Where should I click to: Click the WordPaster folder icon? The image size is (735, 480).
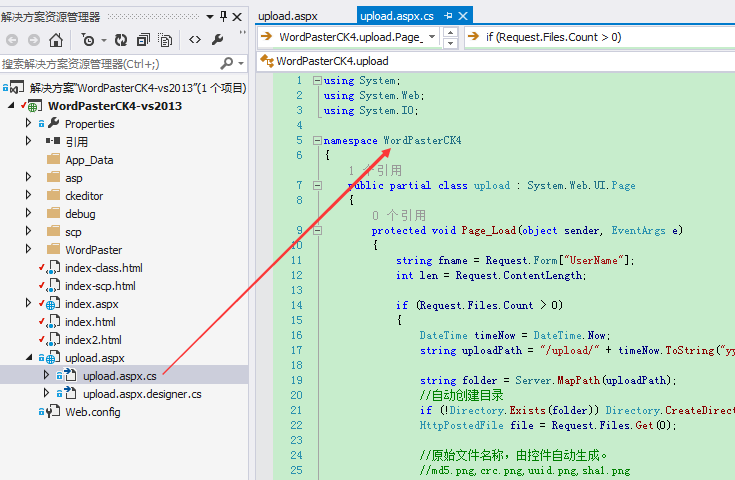click(x=54, y=249)
